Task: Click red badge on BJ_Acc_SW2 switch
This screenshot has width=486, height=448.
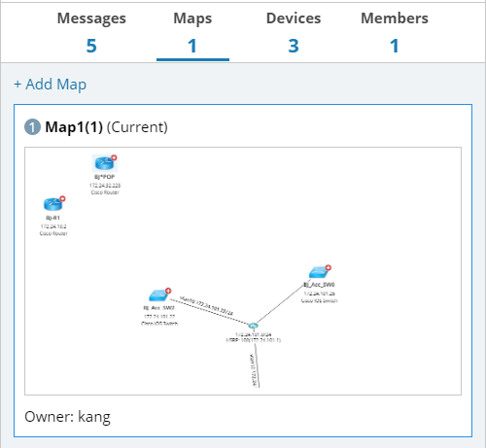Action: [168, 291]
